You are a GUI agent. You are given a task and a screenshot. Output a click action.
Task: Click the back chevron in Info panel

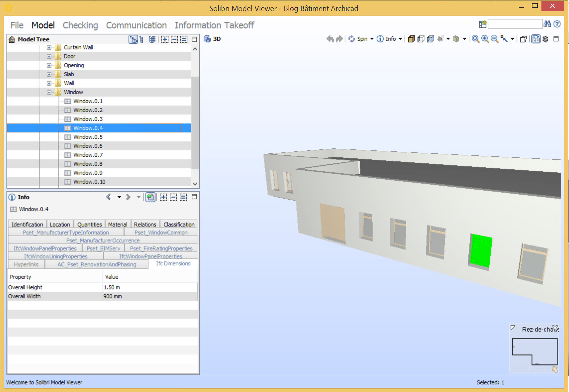click(109, 197)
